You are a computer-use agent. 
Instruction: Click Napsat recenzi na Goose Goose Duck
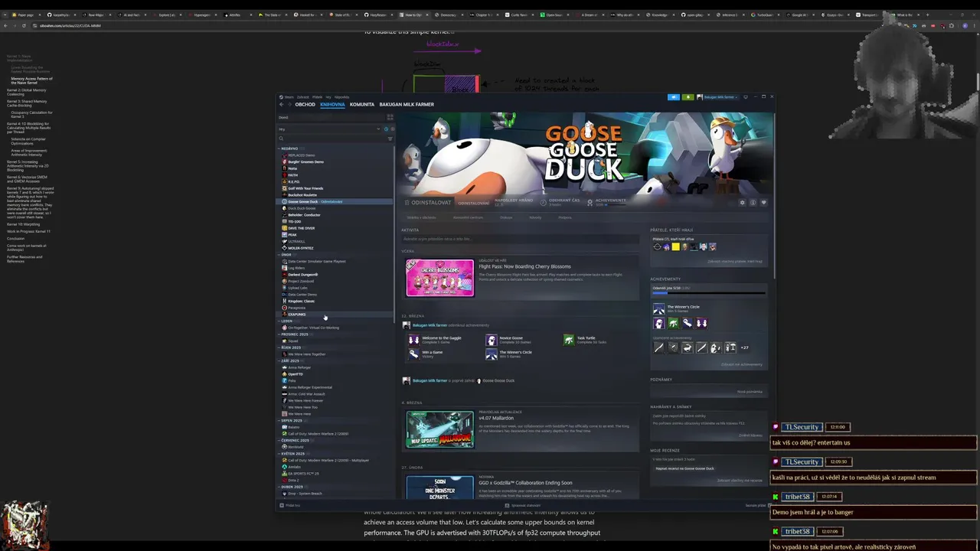point(684,468)
